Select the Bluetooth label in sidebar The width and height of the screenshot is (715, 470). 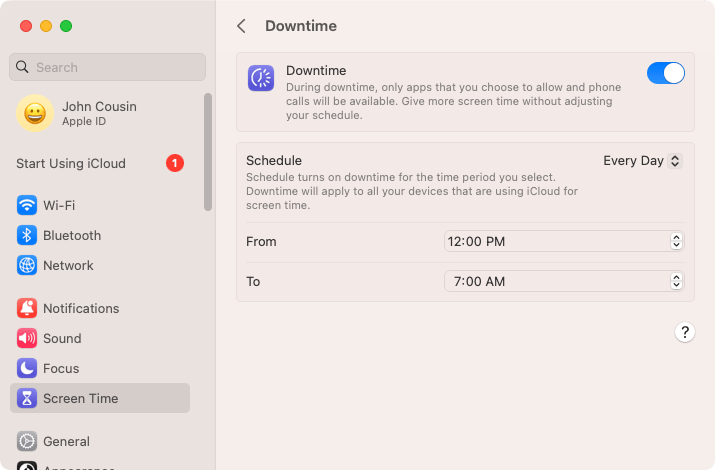coord(72,236)
